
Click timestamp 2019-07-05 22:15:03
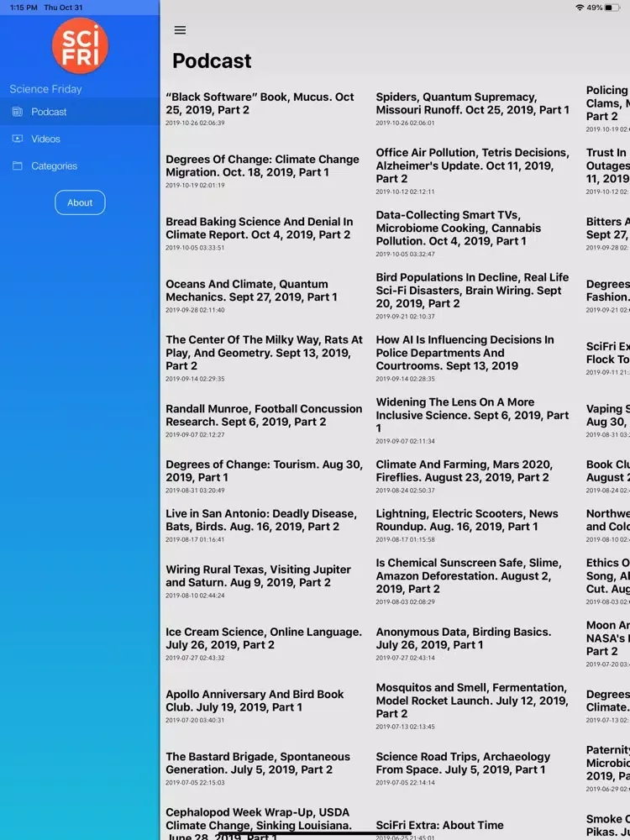click(x=195, y=783)
